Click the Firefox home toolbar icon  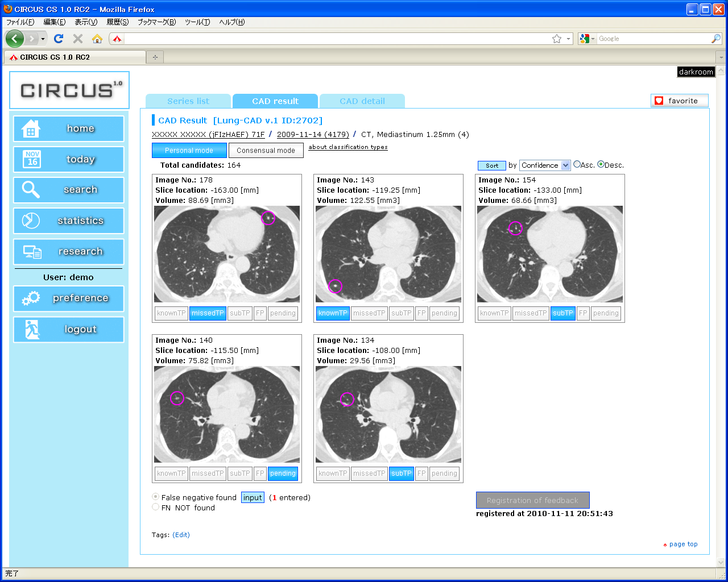[x=97, y=39]
